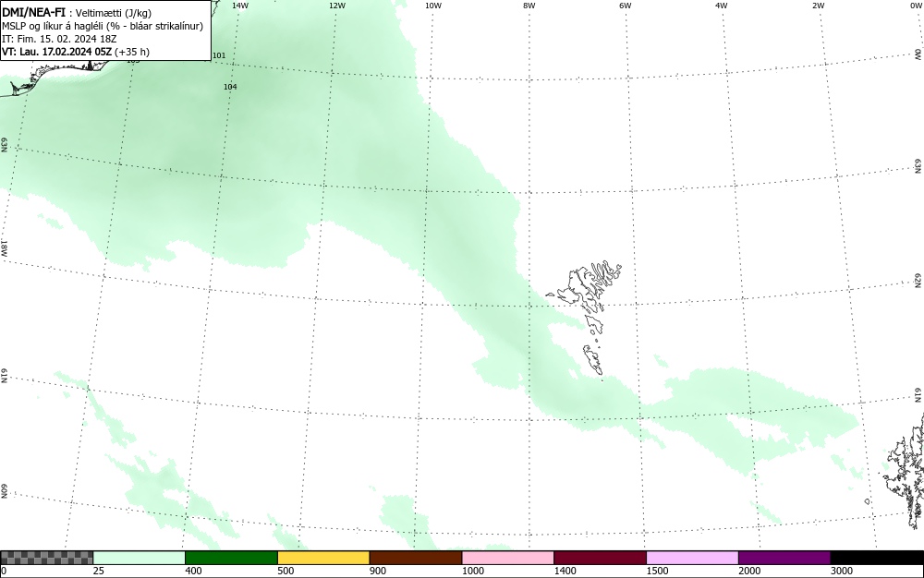The height and width of the screenshot is (578, 924).
Task: Click the 10W longitude label
Action: tap(433, 6)
